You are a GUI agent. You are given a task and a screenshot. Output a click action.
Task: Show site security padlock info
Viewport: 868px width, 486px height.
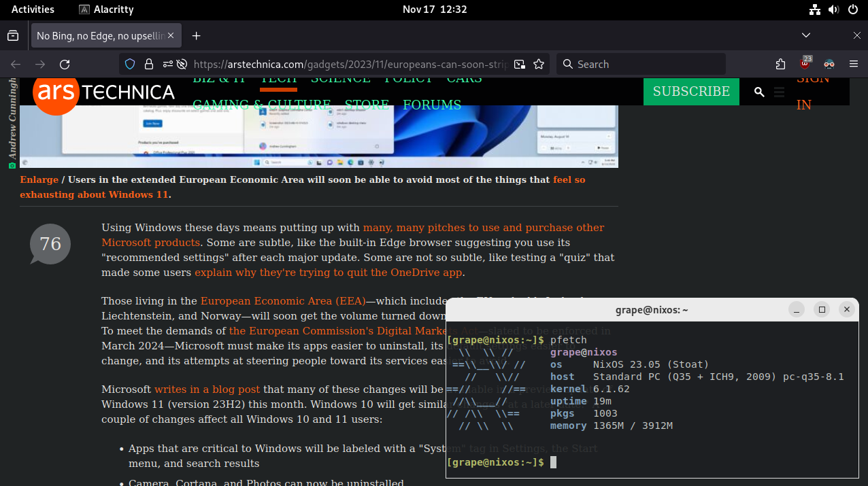click(148, 64)
